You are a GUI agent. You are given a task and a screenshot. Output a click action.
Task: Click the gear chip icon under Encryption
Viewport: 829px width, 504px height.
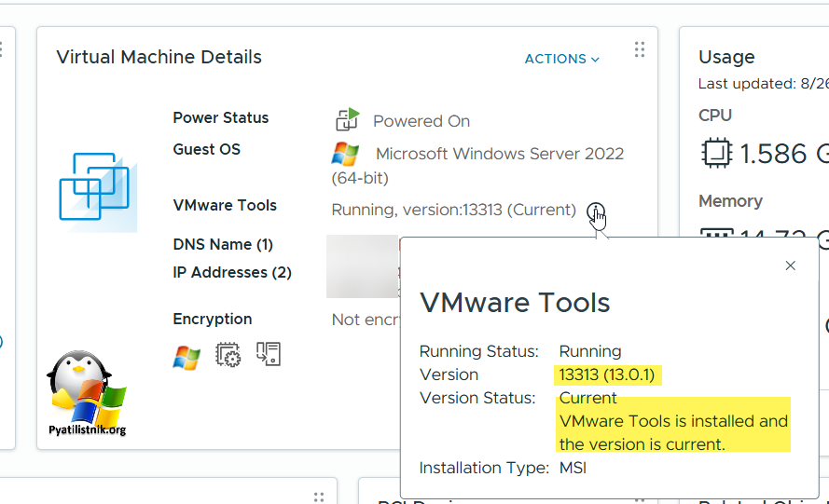click(228, 355)
